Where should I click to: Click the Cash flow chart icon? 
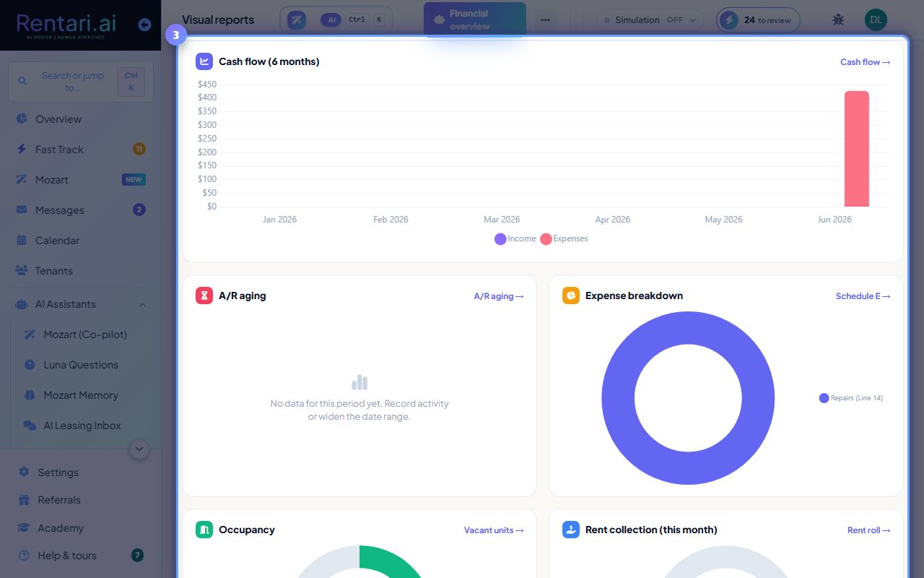coord(204,61)
